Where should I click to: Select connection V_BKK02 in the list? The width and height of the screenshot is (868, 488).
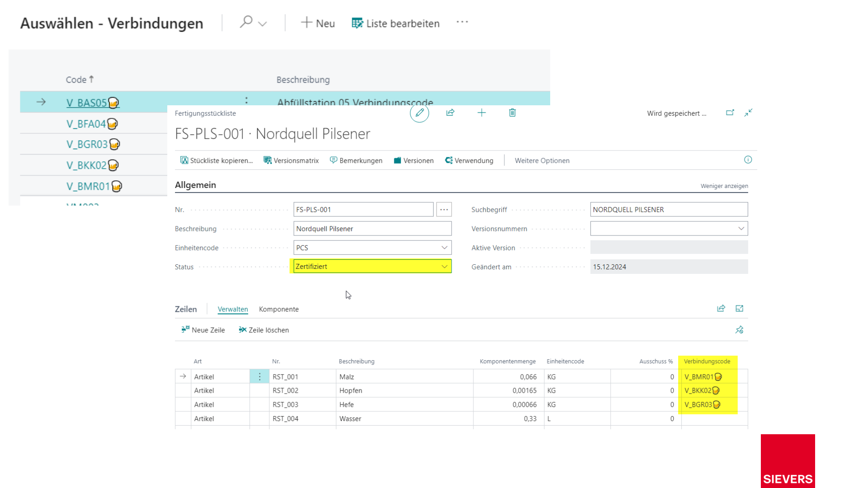93,165
